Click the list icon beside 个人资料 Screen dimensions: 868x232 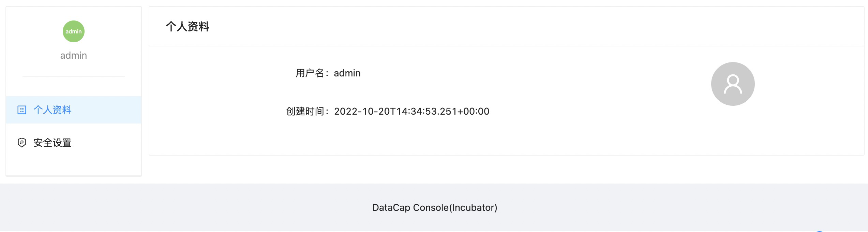click(x=22, y=110)
